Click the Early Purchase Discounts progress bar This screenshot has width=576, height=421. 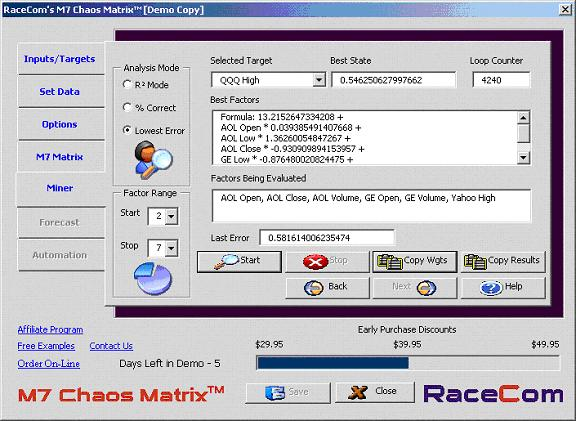pos(408,363)
